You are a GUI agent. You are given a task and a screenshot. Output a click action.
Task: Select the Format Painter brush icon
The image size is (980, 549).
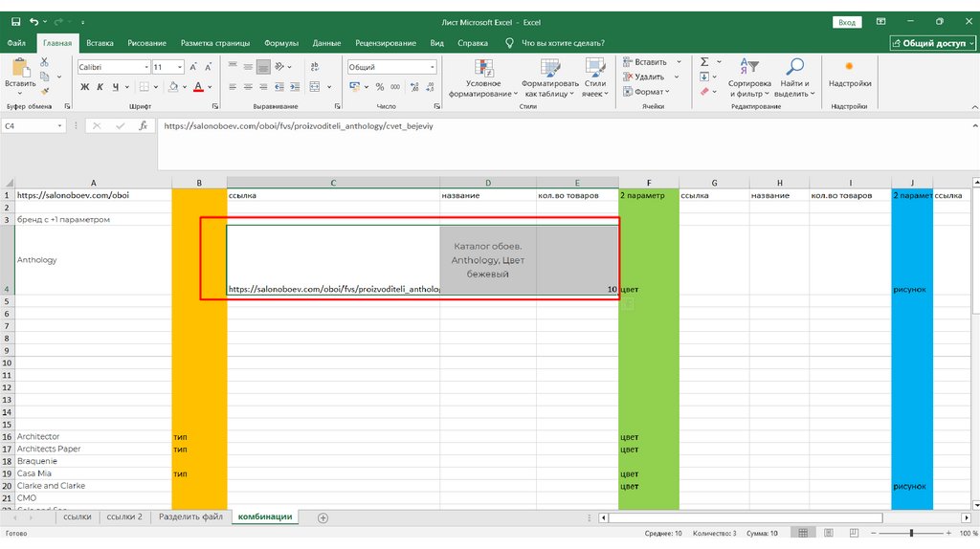click(x=44, y=90)
